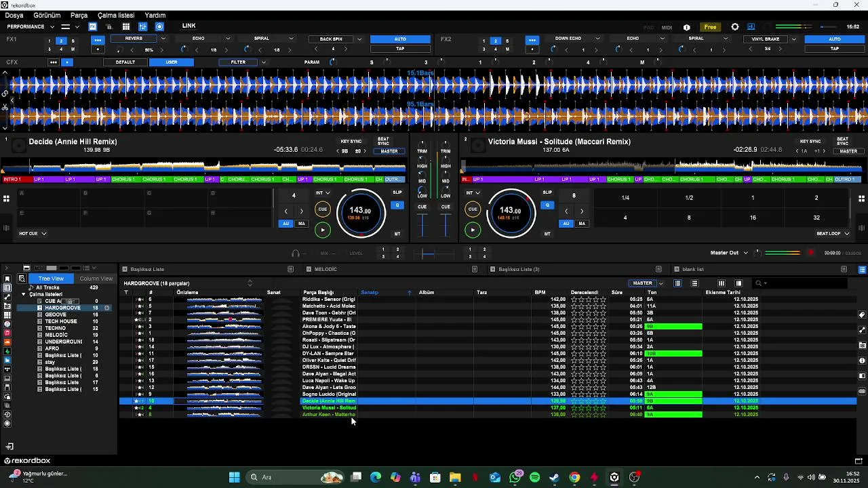Toggle the recording panel icon

160,27
